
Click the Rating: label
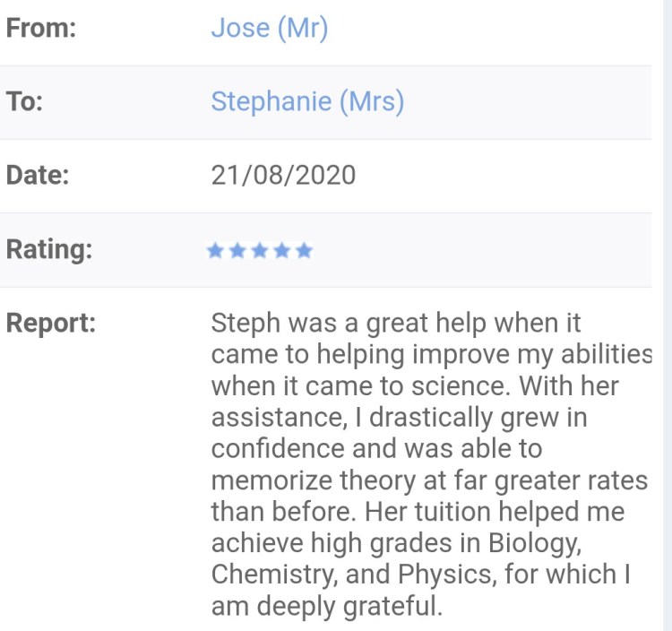tap(49, 249)
